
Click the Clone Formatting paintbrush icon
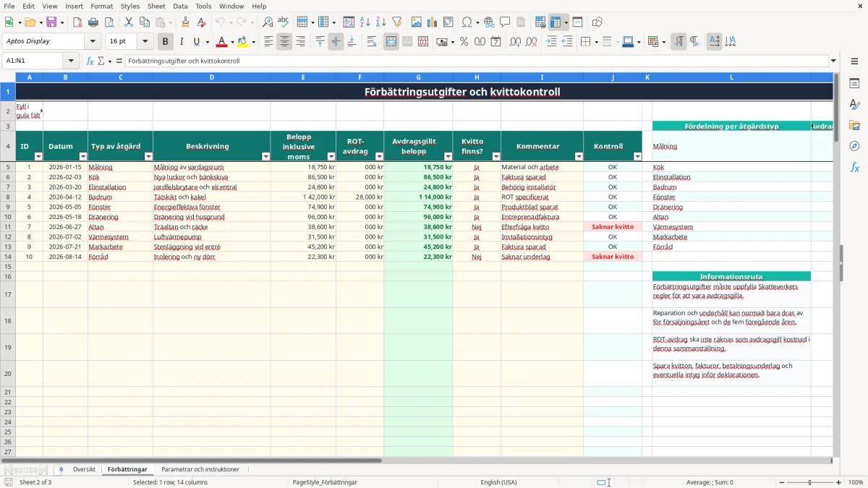pyautogui.click(x=185, y=22)
